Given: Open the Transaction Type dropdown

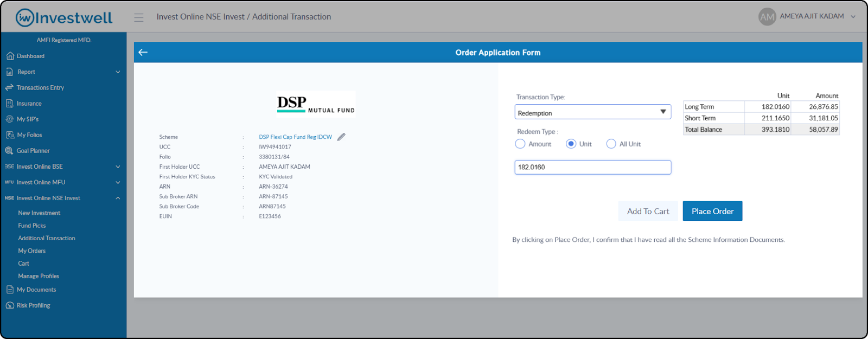Looking at the screenshot, I should point(593,112).
